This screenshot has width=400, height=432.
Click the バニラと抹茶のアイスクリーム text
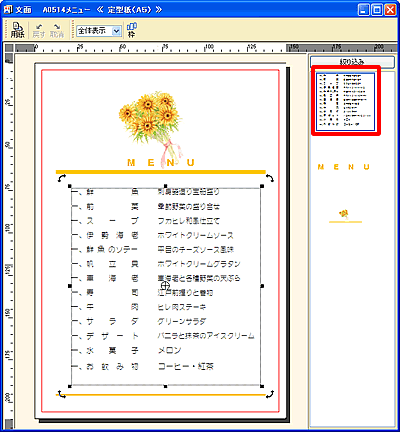(x=206, y=336)
